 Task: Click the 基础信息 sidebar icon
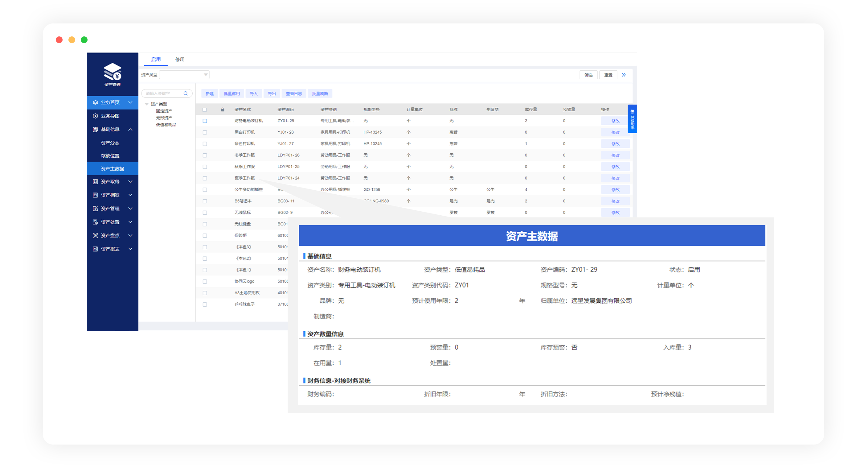[x=95, y=130]
